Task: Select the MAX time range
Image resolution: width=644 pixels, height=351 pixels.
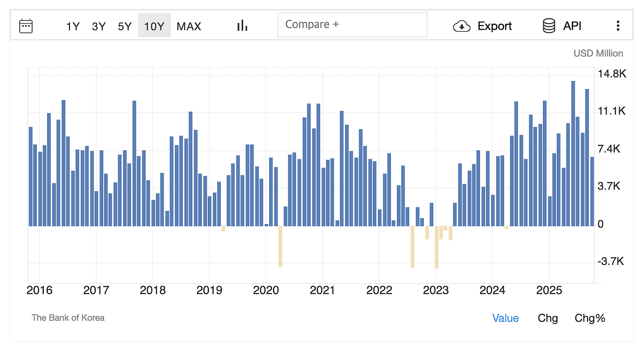Action: click(x=189, y=26)
